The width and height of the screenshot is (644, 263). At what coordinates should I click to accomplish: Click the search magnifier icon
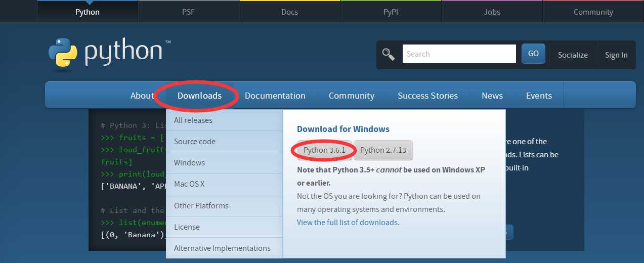point(389,54)
